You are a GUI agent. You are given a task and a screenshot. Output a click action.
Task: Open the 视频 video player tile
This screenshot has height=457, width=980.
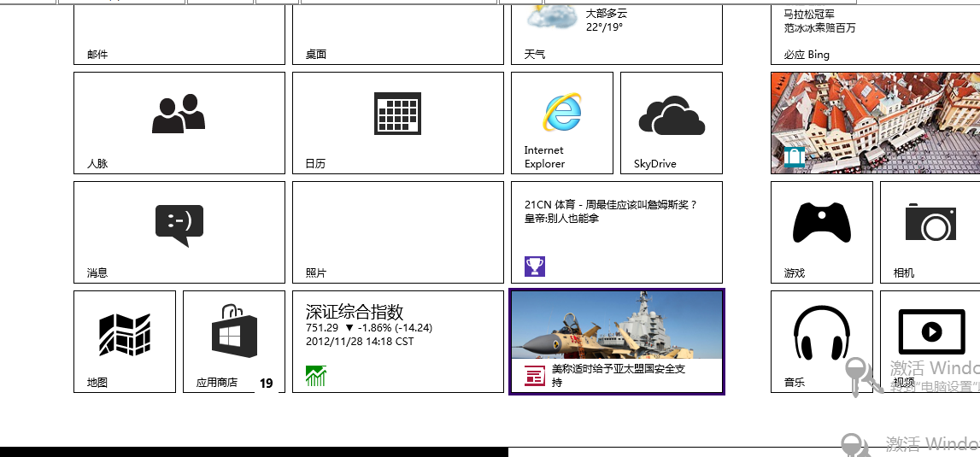pyautogui.click(x=930, y=342)
